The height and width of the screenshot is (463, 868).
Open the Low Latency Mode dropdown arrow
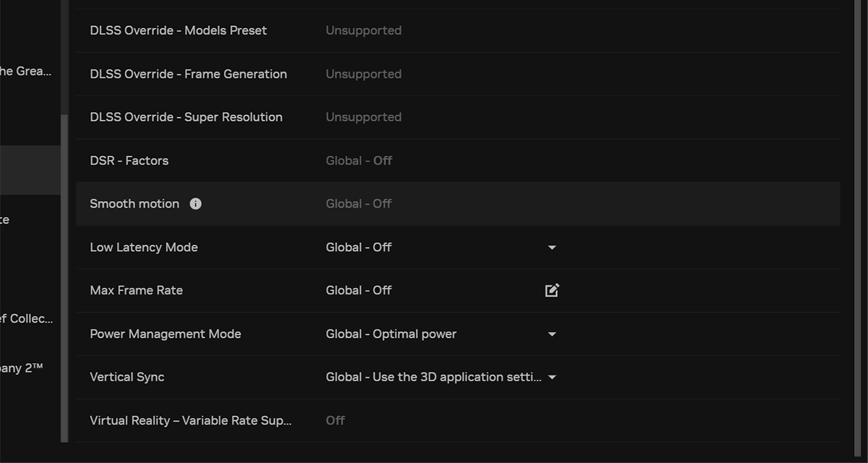552,247
